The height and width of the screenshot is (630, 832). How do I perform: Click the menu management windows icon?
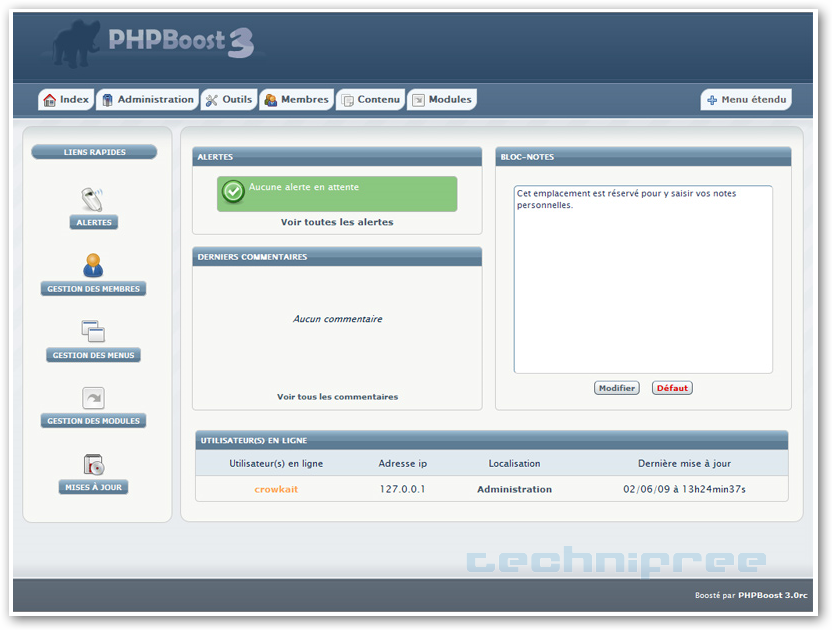(93, 331)
